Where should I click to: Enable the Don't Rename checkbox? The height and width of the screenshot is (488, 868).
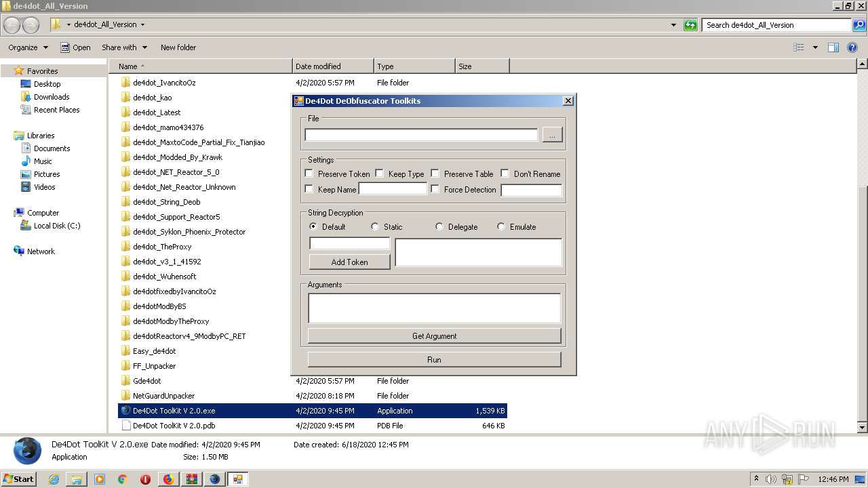[505, 174]
